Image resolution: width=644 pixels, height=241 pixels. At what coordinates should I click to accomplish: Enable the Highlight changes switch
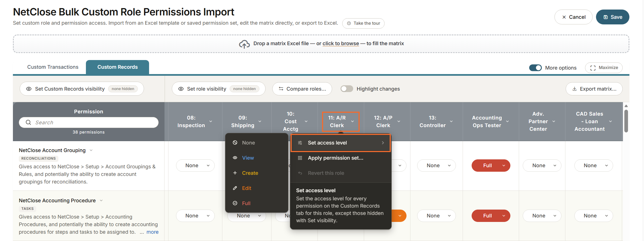(347, 89)
